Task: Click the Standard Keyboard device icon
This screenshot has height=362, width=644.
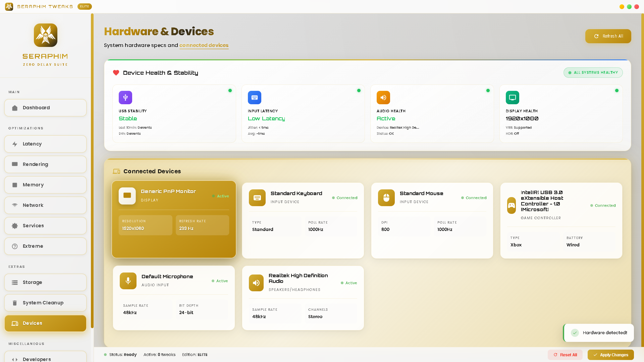Action: tap(257, 198)
